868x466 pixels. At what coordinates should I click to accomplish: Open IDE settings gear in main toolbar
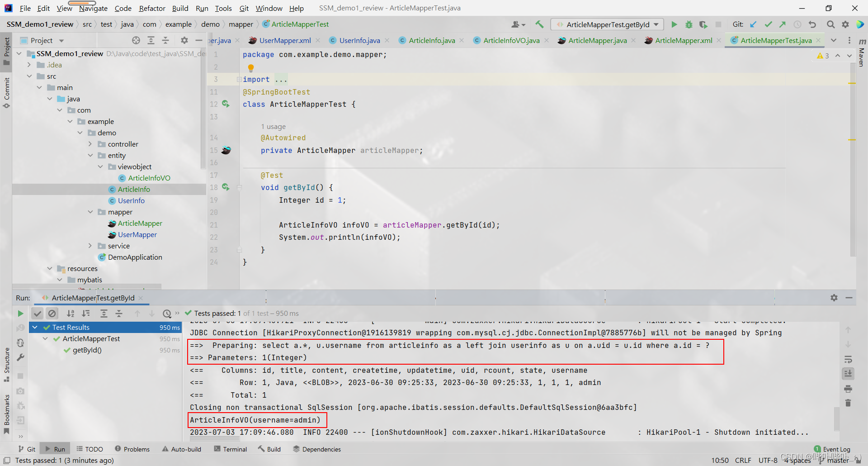coord(845,24)
